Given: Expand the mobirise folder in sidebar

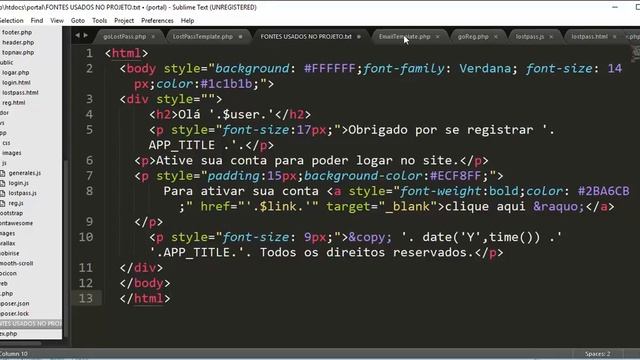Looking at the screenshot, I should (x=9, y=253).
